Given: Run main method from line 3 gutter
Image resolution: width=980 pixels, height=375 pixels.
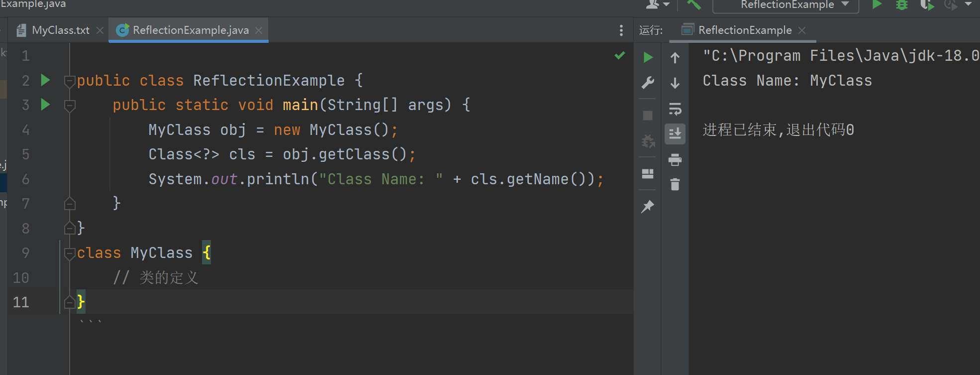Looking at the screenshot, I should click(45, 105).
